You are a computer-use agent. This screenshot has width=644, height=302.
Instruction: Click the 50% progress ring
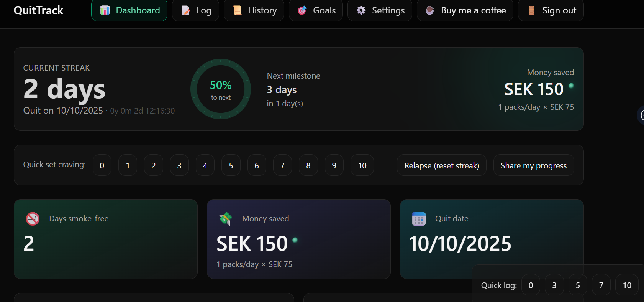(221, 89)
